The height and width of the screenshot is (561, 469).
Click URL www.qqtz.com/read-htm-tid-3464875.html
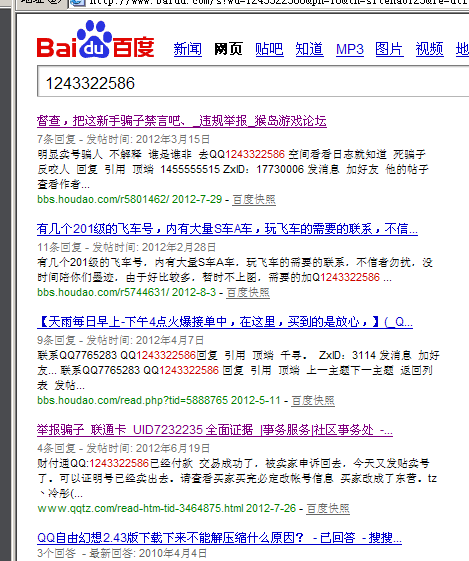click(140, 508)
